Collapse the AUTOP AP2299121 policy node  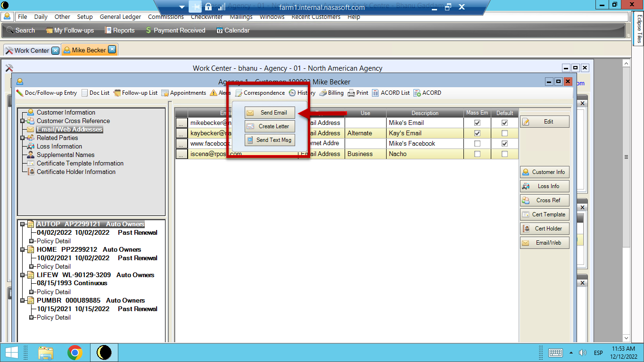point(22,224)
